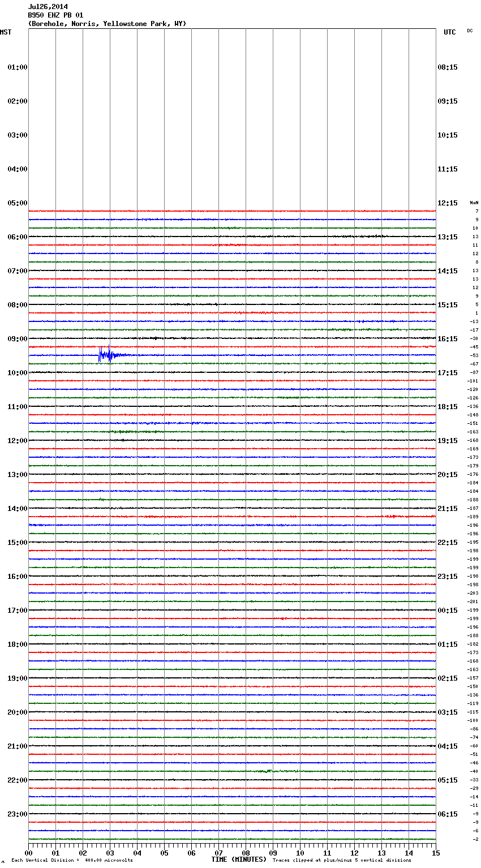Select the station code "B950 EHZ PB 01"
481x868 pixels.
(x=55, y=15)
